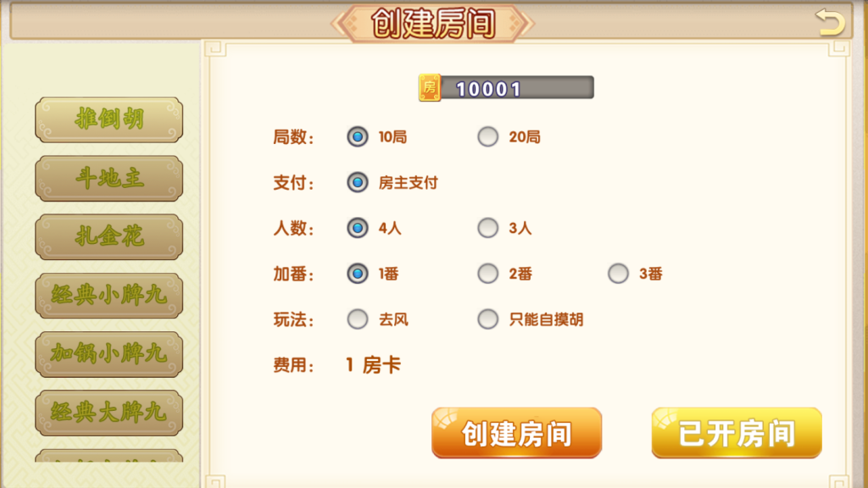The width and height of the screenshot is (868, 488).
Task: Select 3人 player count
Action: (x=488, y=228)
